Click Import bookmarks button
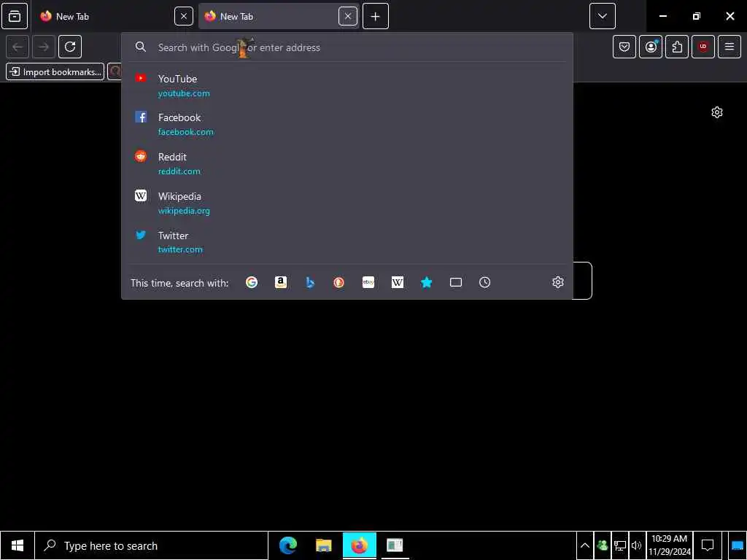 (x=55, y=72)
